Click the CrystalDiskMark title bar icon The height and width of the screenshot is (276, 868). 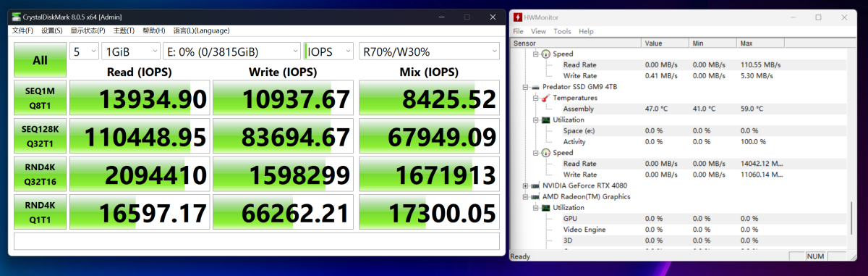pyautogui.click(x=16, y=17)
